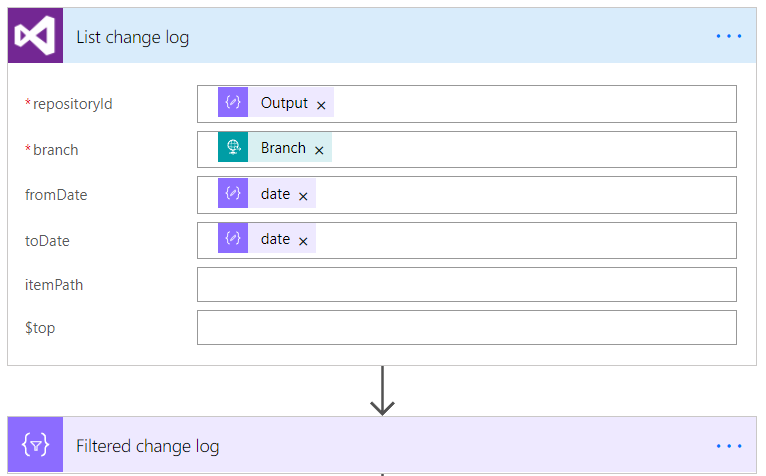Image resolution: width=766 pixels, height=476 pixels.
Task: Click the expression icon in fromDate field
Action: pyautogui.click(x=233, y=194)
